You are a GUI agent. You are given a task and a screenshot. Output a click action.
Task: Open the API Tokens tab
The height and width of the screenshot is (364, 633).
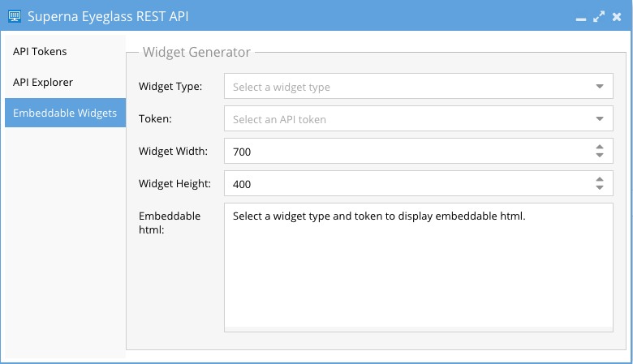[x=40, y=51]
